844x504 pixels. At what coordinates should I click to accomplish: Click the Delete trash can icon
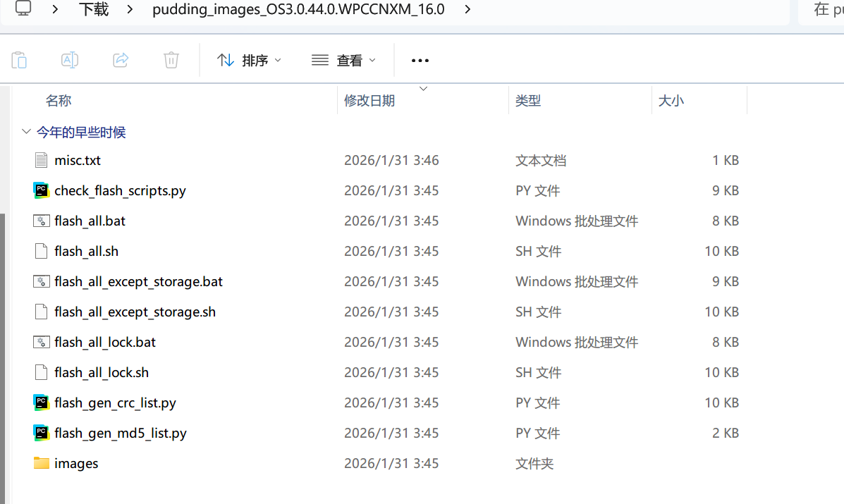(x=171, y=61)
